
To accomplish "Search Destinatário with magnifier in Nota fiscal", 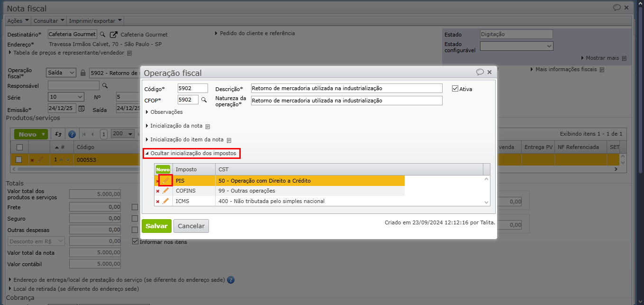I will point(102,35).
